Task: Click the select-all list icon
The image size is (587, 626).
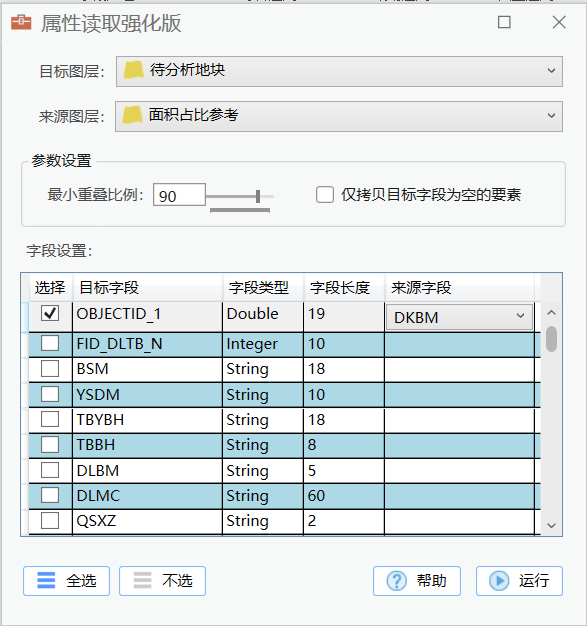Action: [x=46, y=580]
